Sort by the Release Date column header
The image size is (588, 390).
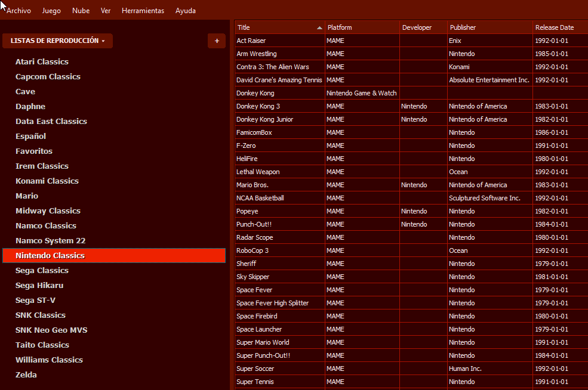[x=561, y=27]
